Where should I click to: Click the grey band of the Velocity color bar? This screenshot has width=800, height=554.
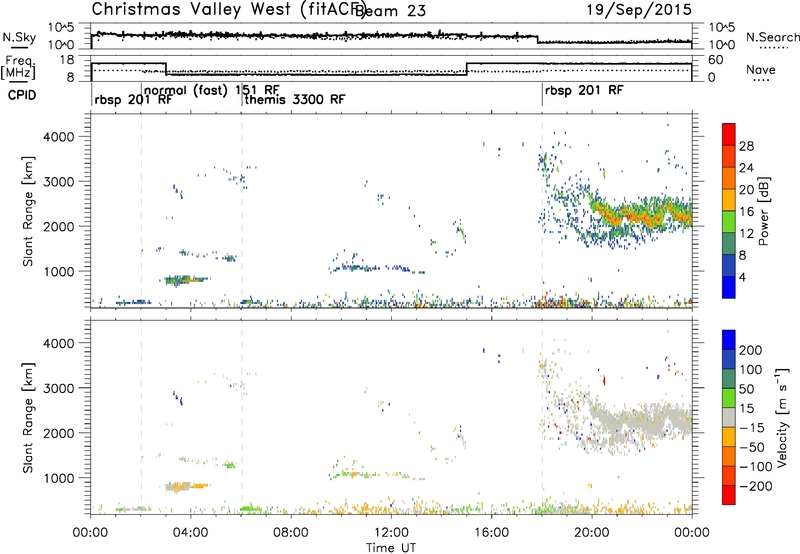(x=729, y=417)
